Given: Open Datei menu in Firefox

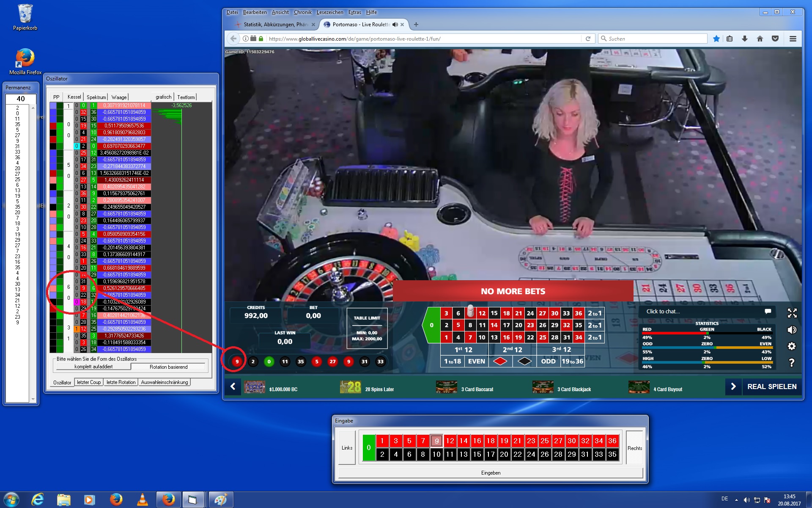Looking at the screenshot, I should 232,12.
